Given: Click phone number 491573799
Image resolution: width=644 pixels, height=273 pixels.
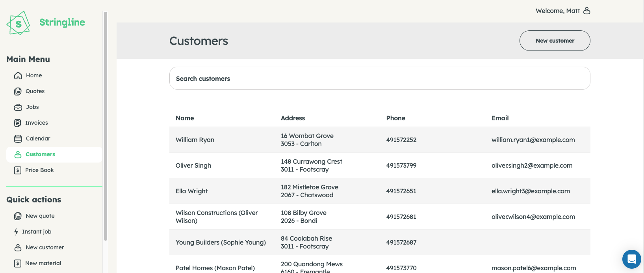Looking at the screenshot, I should (401, 165).
